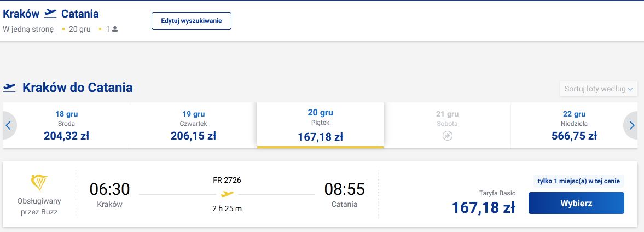The width and height of the screenshot is (644, 232).
Task: Click the flight number FR 2726
Action: [227, 180]
